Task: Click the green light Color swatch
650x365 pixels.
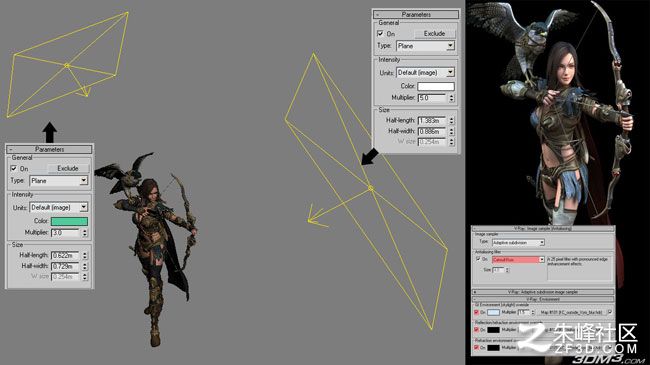Action: pyautogui.click(x=69, y=221)
